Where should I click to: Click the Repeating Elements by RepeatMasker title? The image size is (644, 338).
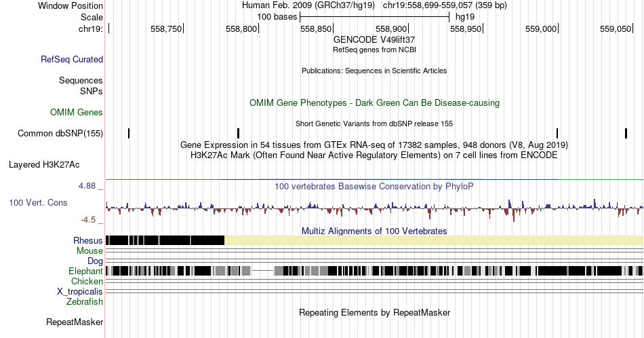[374, 312]
